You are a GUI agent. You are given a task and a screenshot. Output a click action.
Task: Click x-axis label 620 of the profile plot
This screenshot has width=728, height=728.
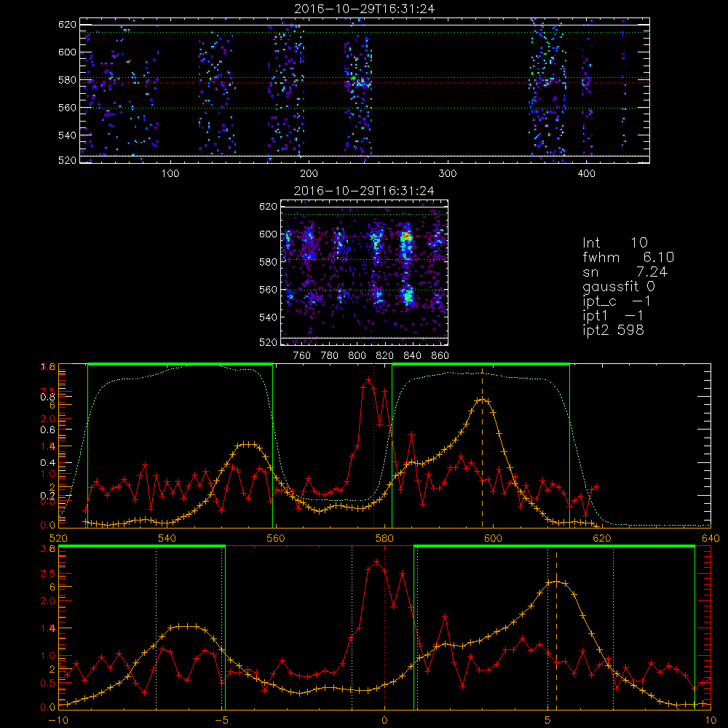coord(602,539)
